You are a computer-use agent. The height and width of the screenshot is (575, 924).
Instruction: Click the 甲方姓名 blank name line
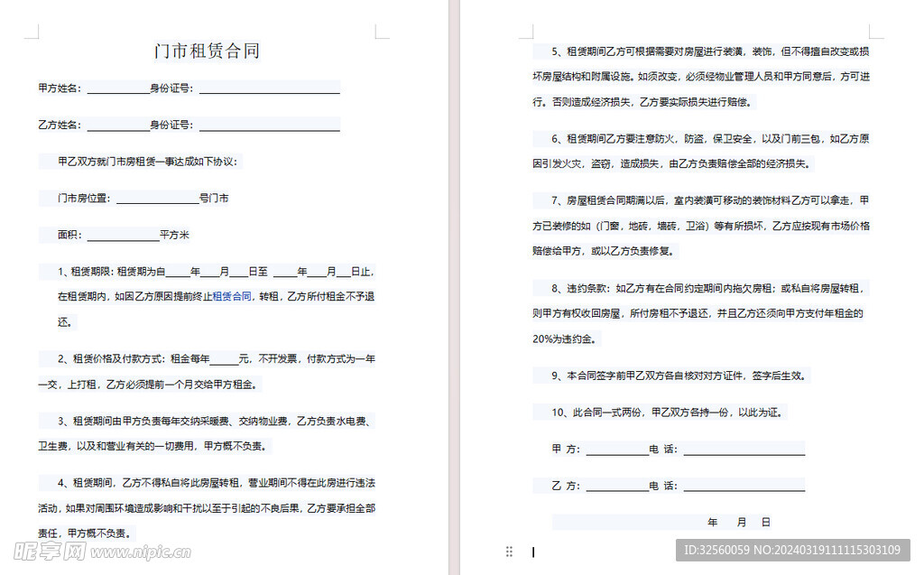coord(118,88)
